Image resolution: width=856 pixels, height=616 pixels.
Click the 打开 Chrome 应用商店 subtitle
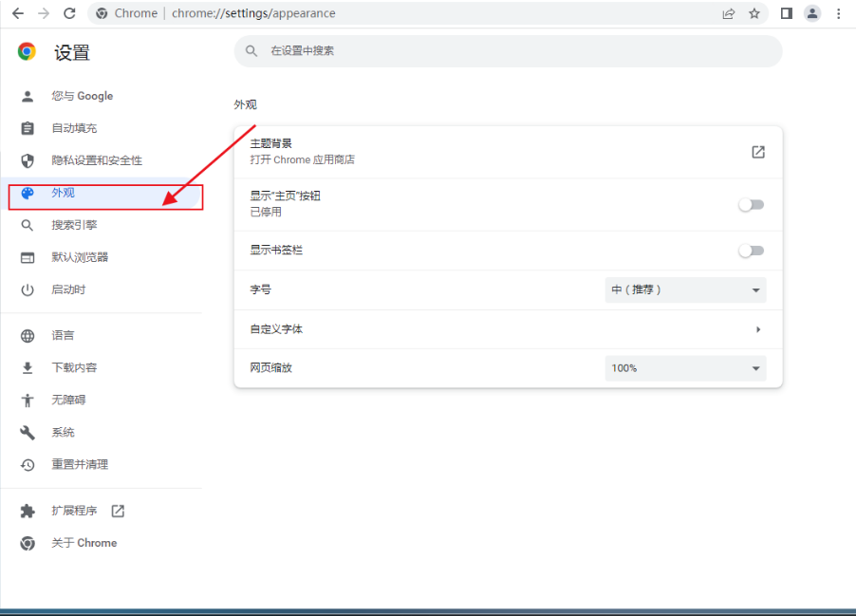tap(303, 160)
